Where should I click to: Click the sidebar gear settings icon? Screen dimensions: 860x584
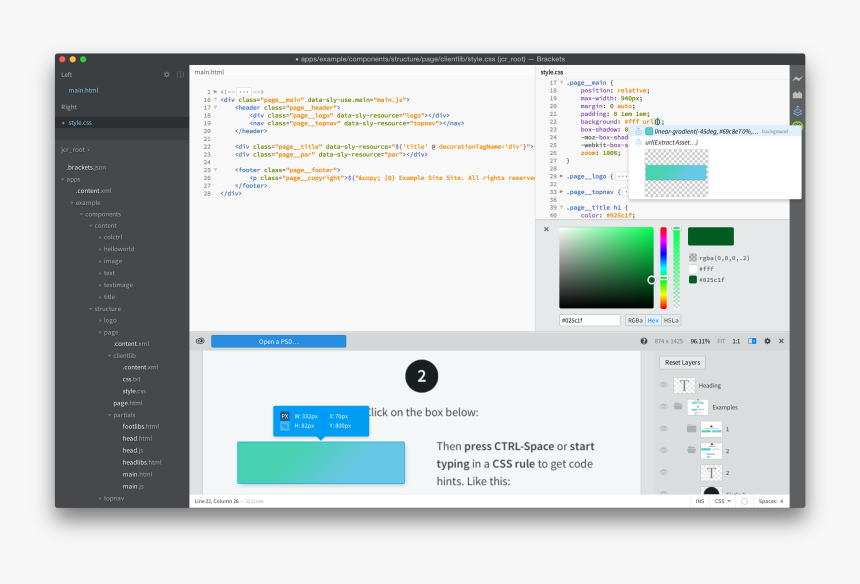coord(167,75)
